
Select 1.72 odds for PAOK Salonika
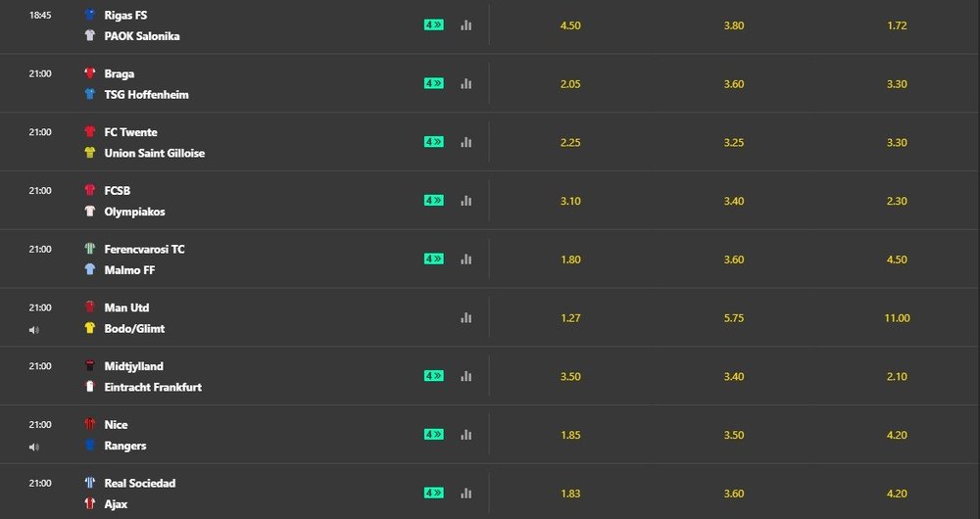tap(897, 25)
